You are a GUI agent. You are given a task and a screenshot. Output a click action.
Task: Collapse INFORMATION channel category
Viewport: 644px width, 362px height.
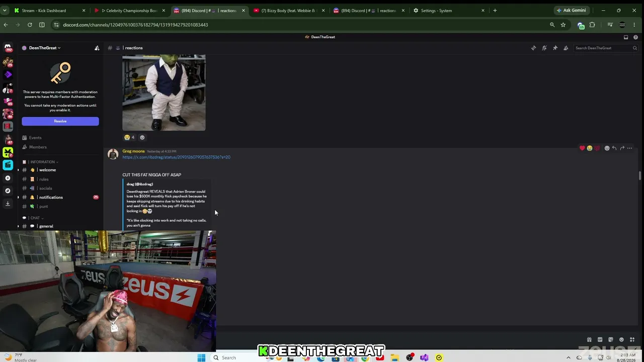(x=43, y=162)
